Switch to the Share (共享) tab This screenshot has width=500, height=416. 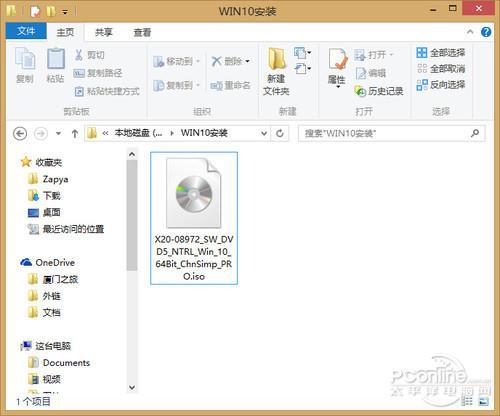click(x=104, y=32)
